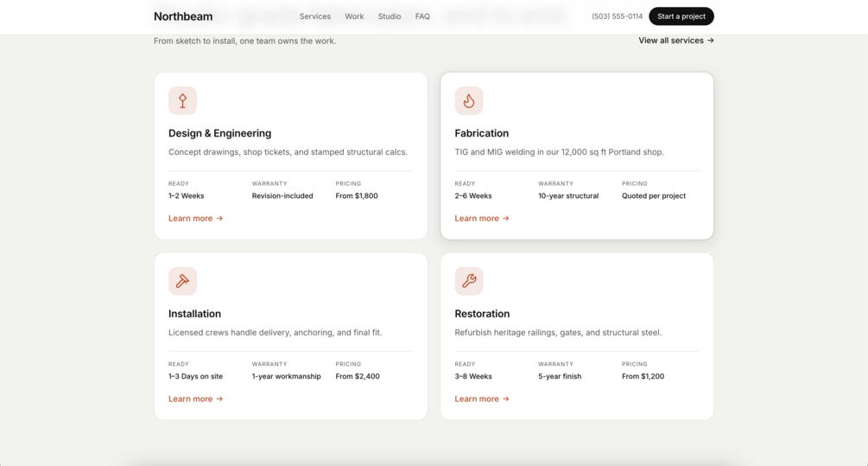Select the Restoration heading
Image resolution: width=868 pixels, height=466 pixels.
(x=482, y=314)
